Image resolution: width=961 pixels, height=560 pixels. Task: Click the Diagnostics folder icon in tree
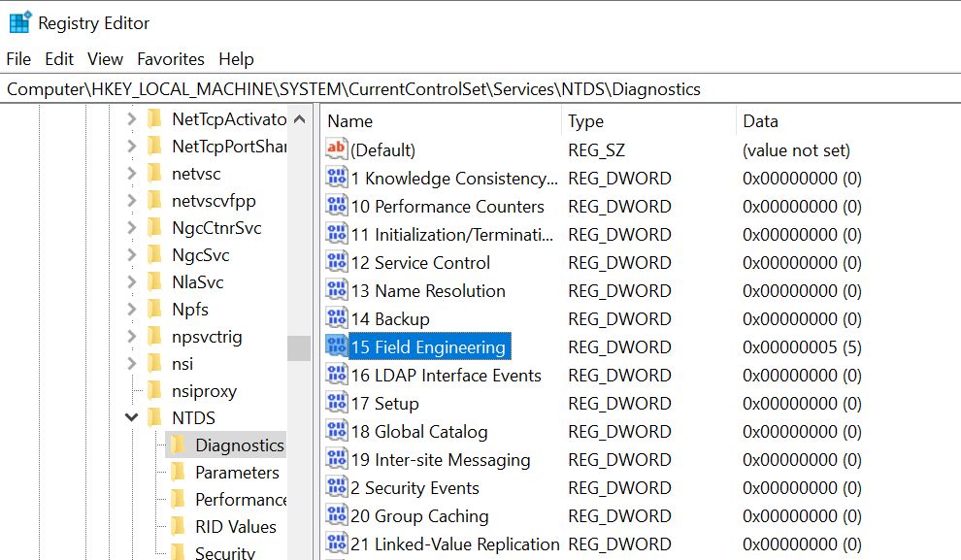point(178,445)
